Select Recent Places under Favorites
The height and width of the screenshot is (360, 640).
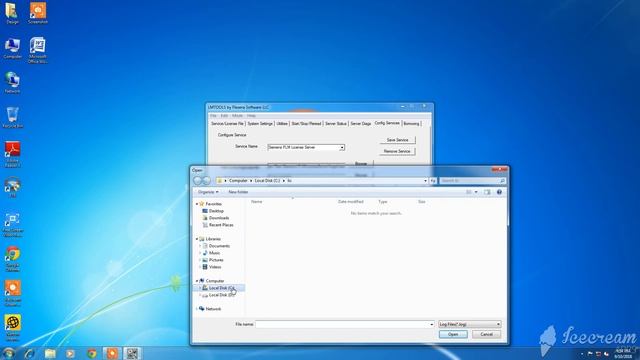221,225
